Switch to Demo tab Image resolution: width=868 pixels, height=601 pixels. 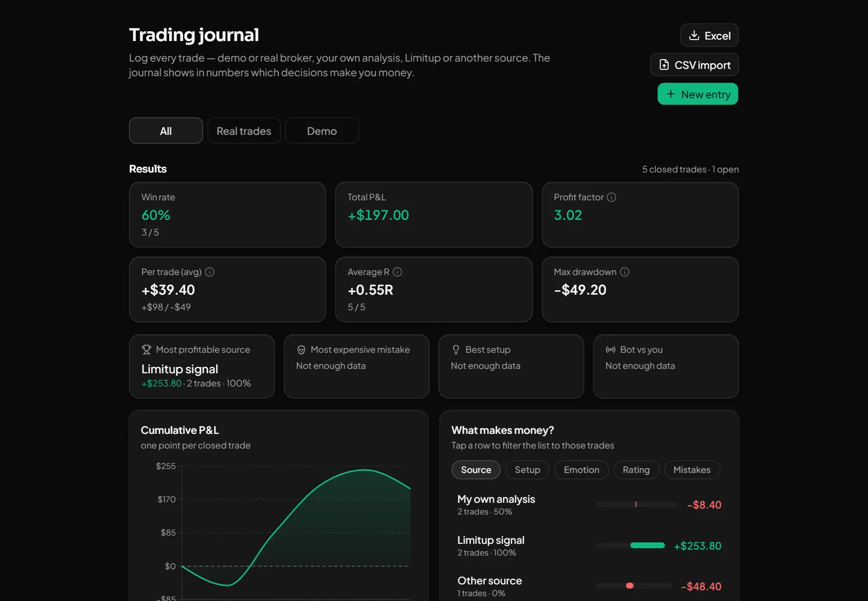coord(322,130)
